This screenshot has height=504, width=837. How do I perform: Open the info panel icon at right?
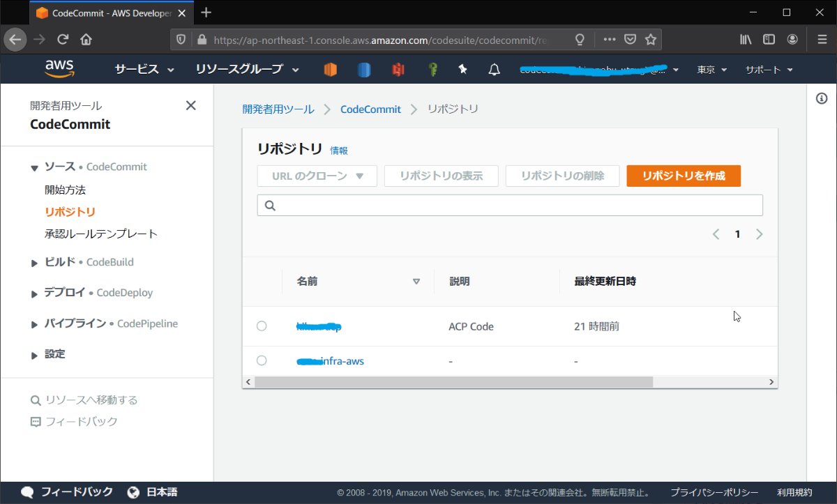[822, 98]
